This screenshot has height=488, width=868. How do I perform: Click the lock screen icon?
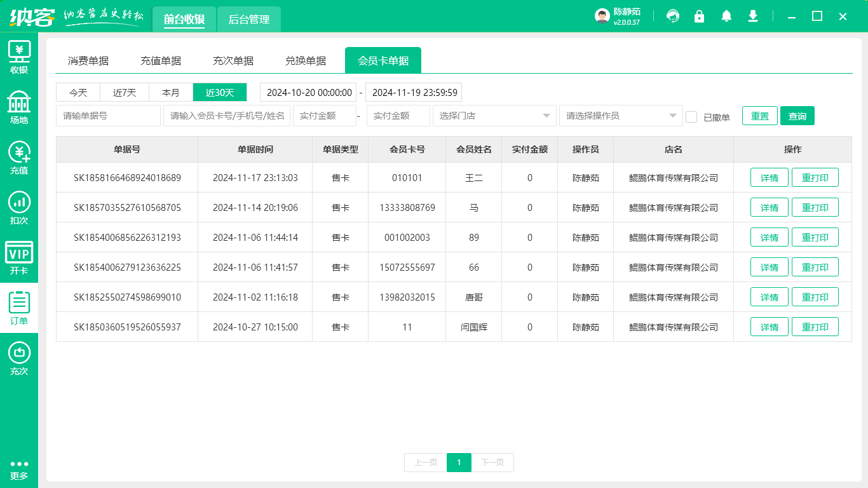700,17
